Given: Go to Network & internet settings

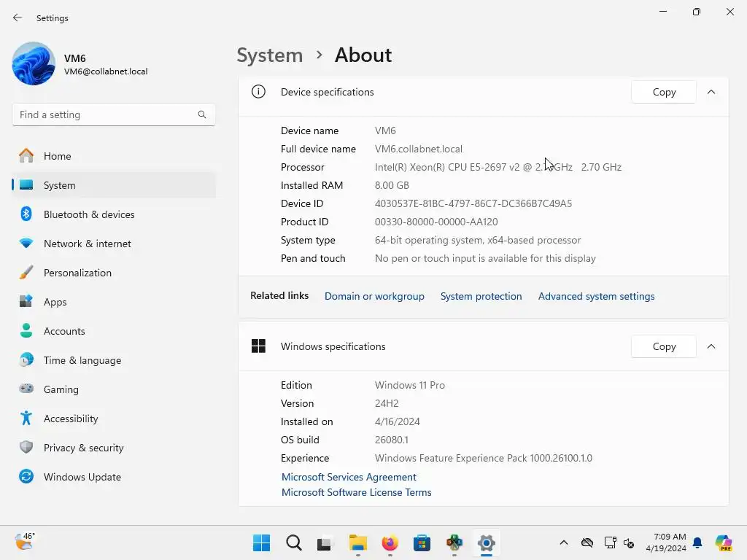Looking at the screenshot, I should [113, 244].
